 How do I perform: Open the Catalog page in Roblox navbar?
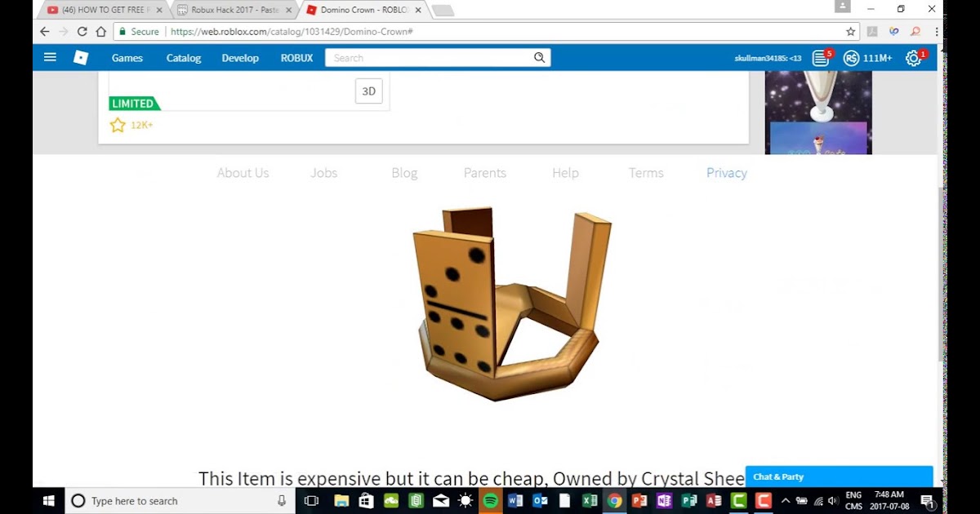[x=184, y=58]
